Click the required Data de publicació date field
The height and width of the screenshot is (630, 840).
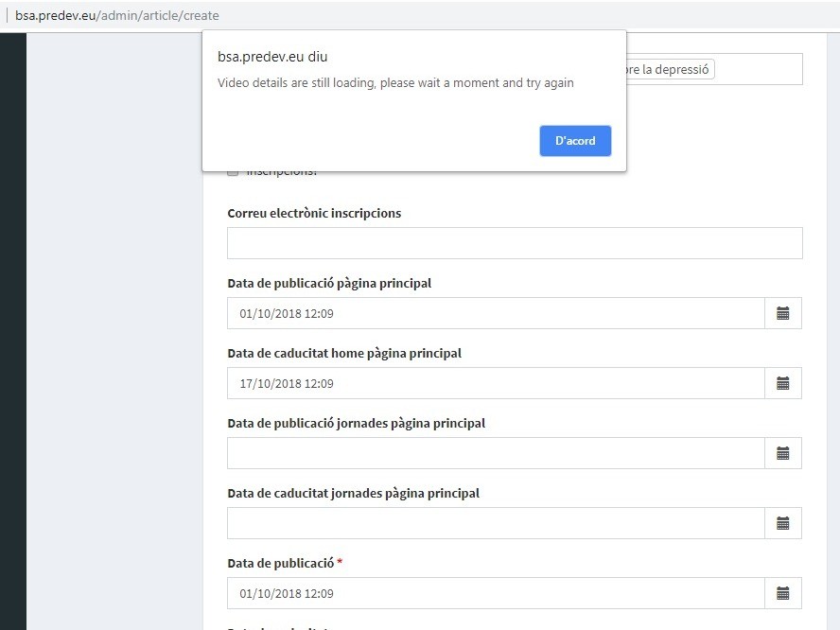(496, 593)
